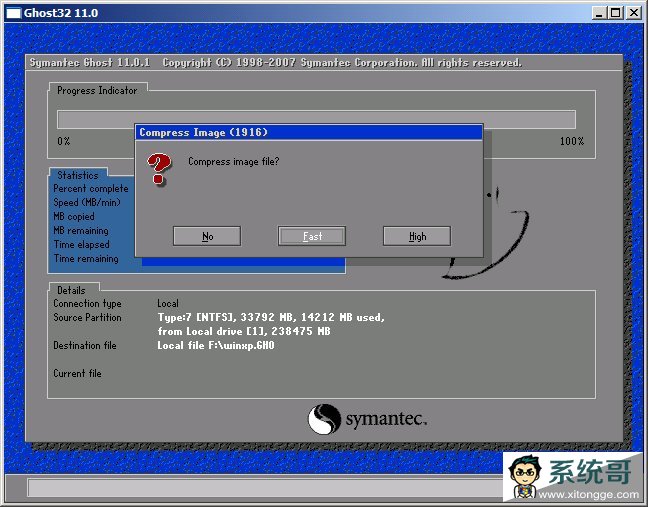
Task: Close the Ghost32 11.0 window
Action: click(634, 13)
